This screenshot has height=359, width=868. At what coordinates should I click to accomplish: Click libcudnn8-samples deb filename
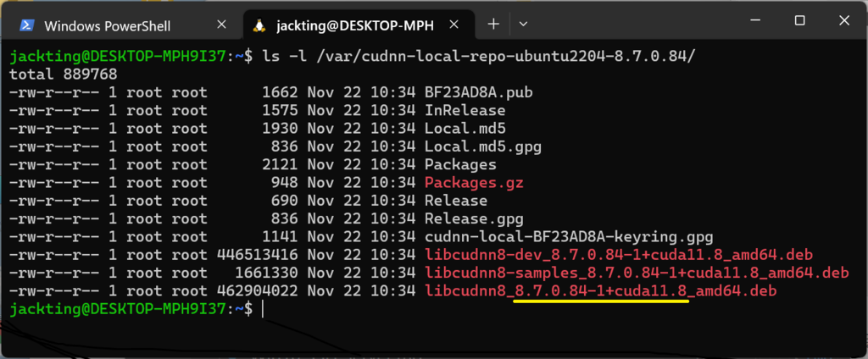click(x=637, y=273)
